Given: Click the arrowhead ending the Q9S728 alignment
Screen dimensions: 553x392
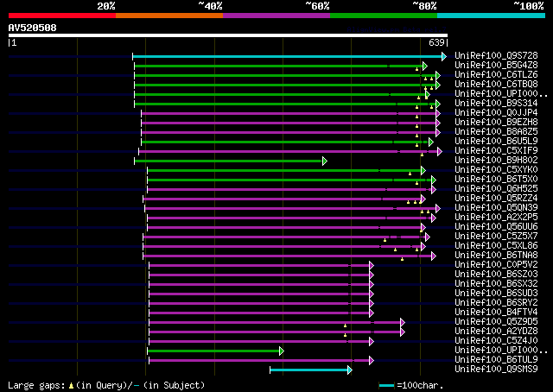Looking at the screenshot, I should click(444, 56).
